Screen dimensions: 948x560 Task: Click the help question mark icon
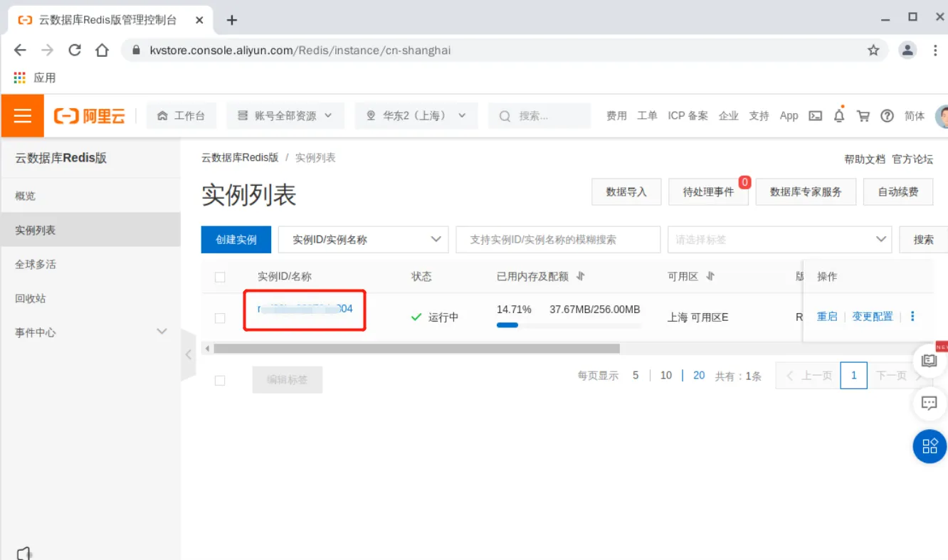[887, 116]
